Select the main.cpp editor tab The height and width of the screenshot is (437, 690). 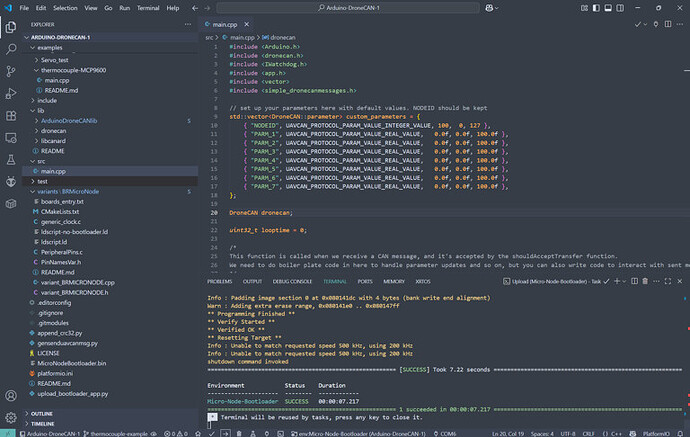click(x=224, y=24)
